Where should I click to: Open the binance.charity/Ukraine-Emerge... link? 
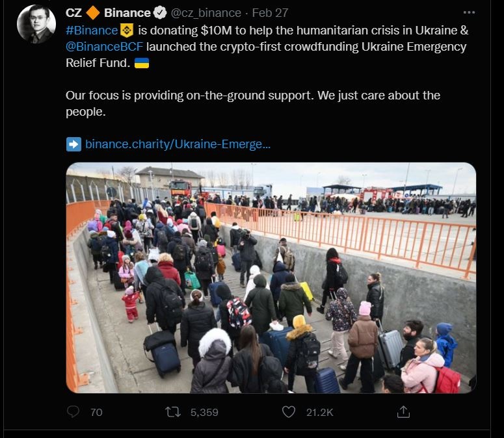(x=178, y=144)
